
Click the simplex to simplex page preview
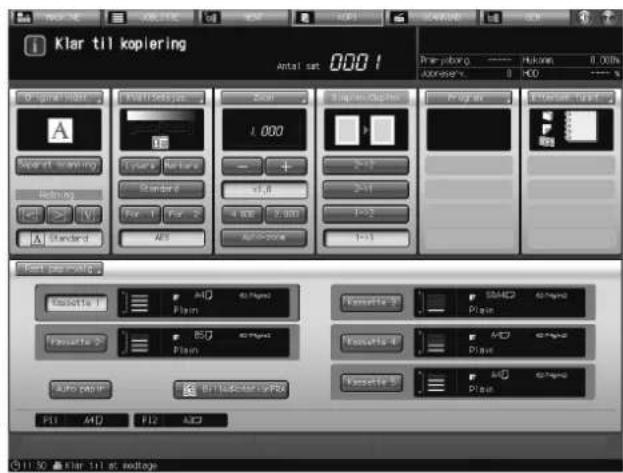pyautogui.click(x=366, y=130)
